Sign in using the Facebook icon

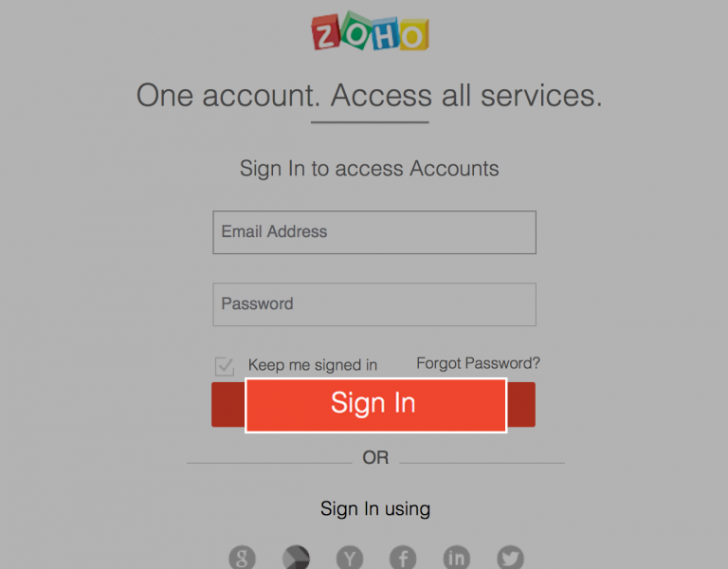pyautogui.click(x=403, y=558)
